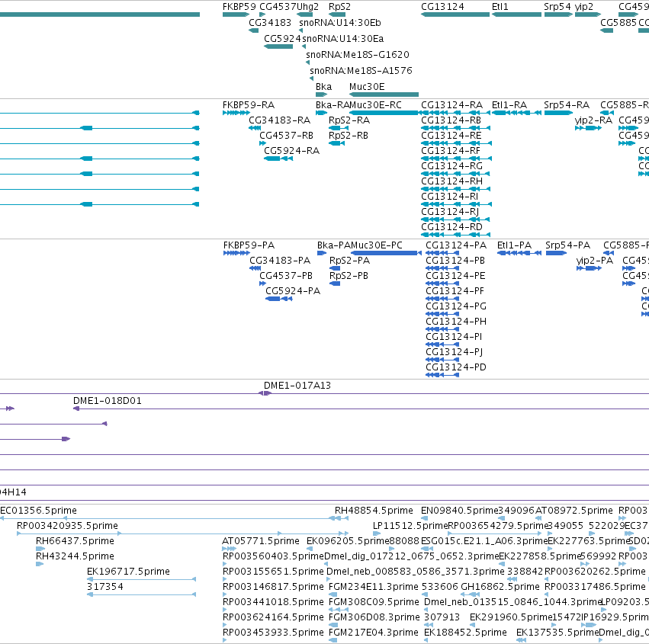Image resolution: width=649 pixels, height=644 pixels.
Task: Click the CG13124-RA transcript label
Action: 451,105
